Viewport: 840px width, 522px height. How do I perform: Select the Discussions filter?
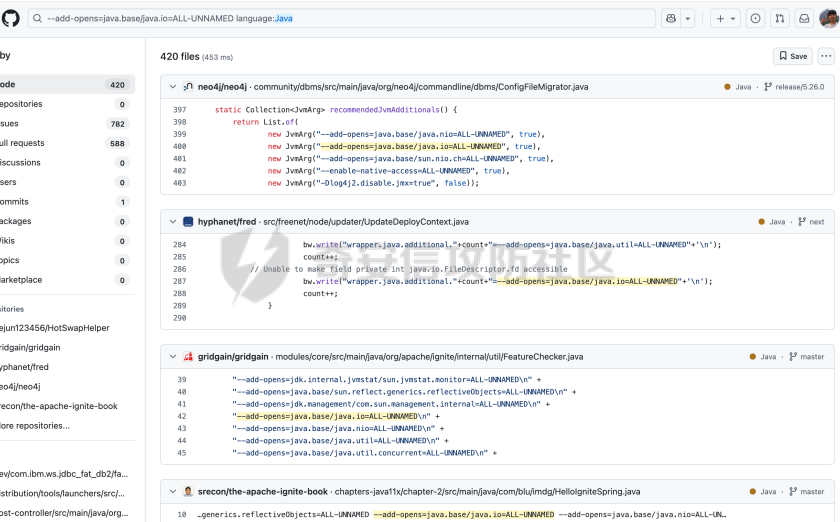66,163
